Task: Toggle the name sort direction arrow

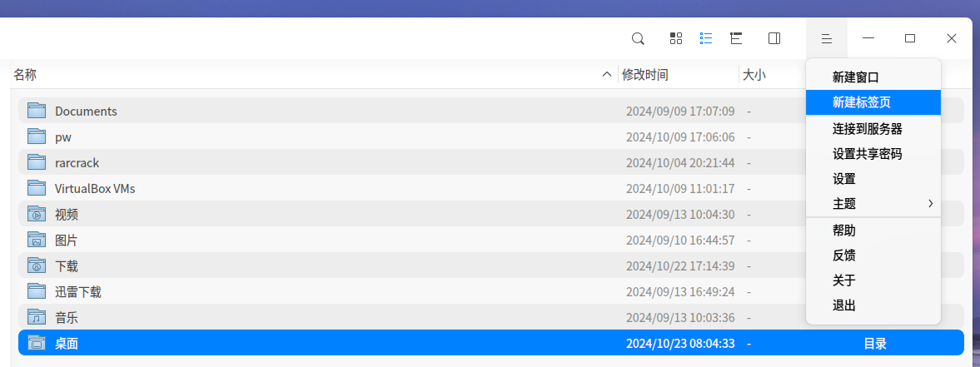Action: 606,75
